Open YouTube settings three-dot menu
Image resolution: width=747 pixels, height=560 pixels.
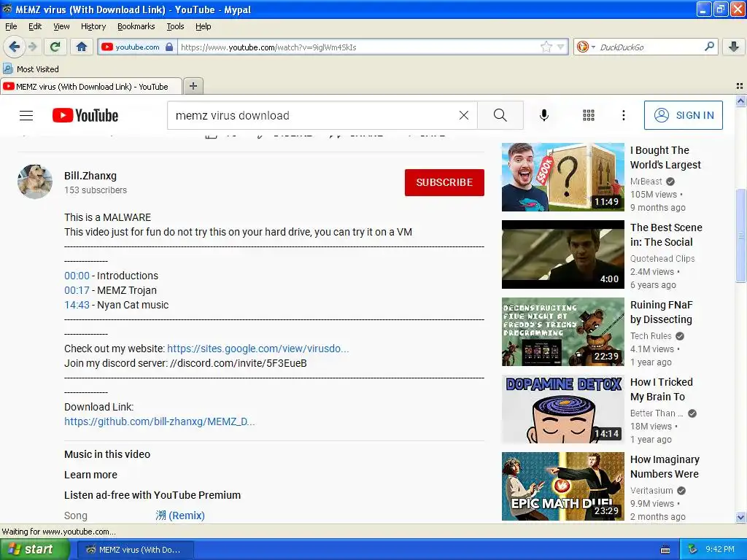click(x=624, y=115)
